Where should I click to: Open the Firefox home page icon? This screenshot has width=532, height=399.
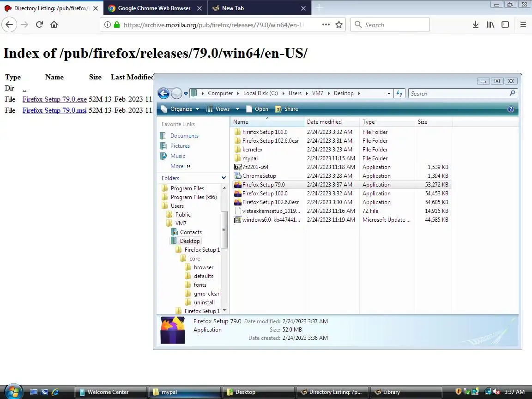point(54,24)
